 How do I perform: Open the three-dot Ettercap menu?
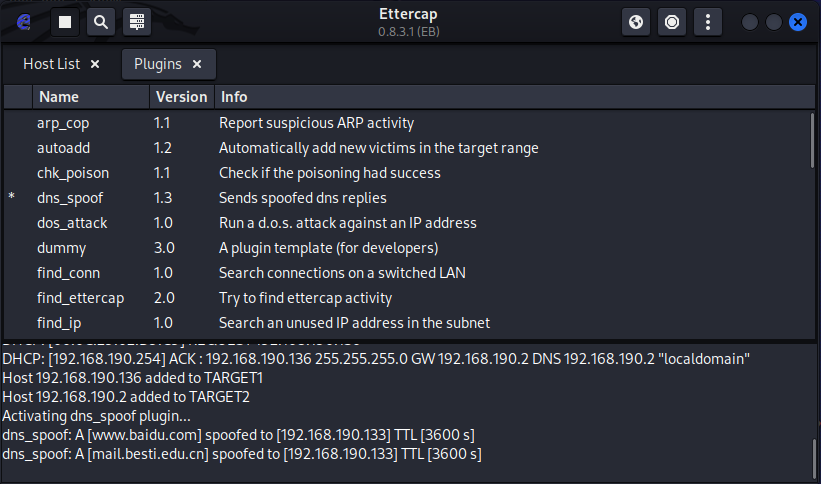point(708,21)
